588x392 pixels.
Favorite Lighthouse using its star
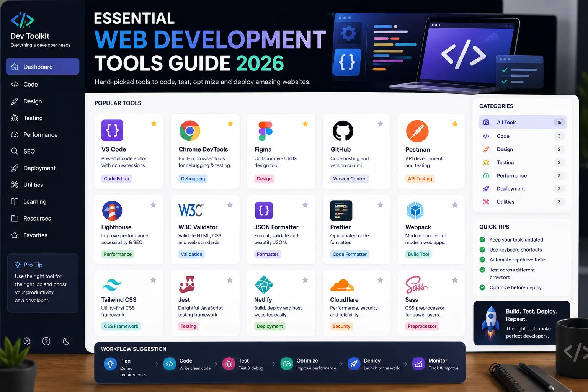(x=153, y=205)
